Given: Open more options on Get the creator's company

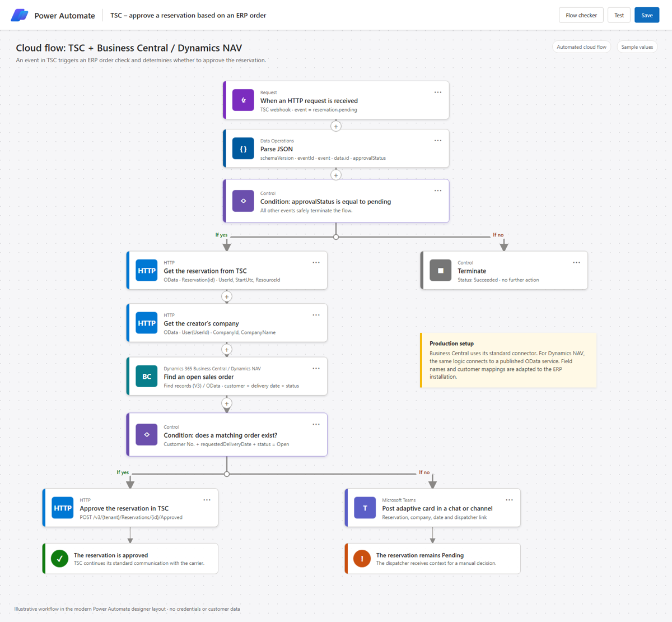Looking at the screenshot, I should pos(316,315).
